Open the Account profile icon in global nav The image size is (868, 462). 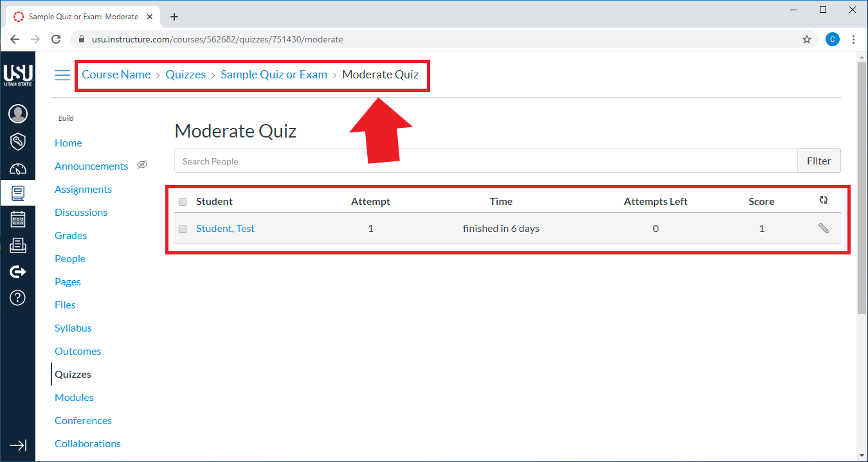pos(18,114)
